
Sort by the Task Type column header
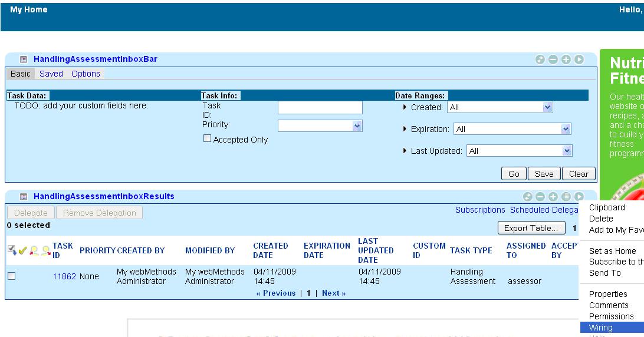(x=471, y=250)
